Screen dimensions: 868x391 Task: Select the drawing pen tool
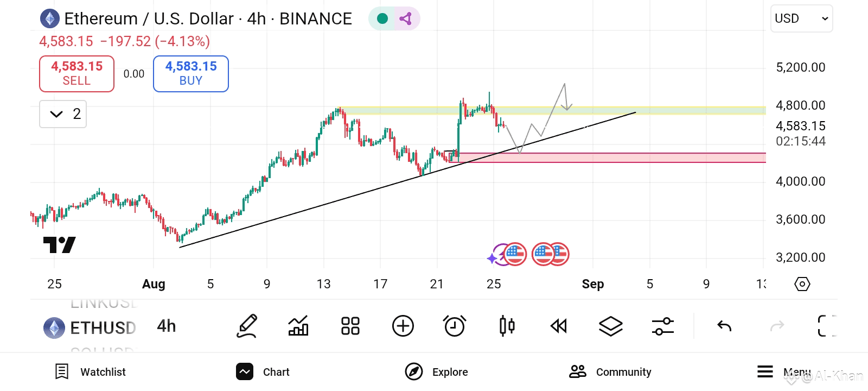[247, 326]
